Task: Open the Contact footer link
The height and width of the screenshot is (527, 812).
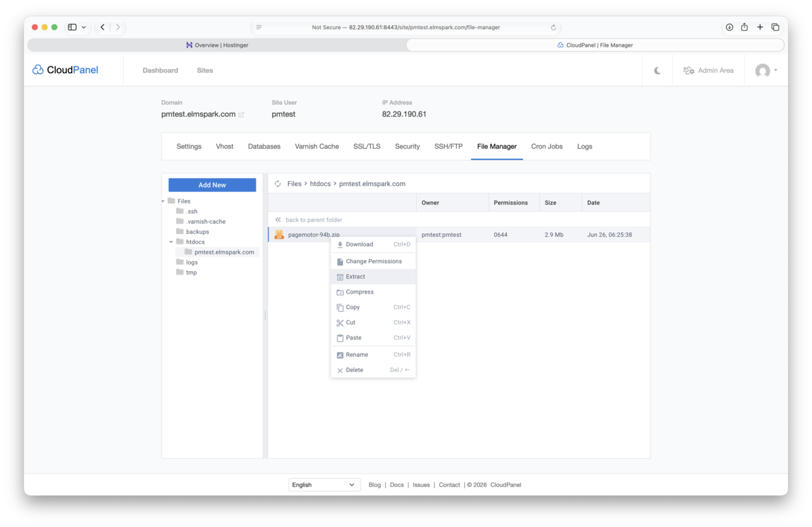Action: click(x=449, y=485)
